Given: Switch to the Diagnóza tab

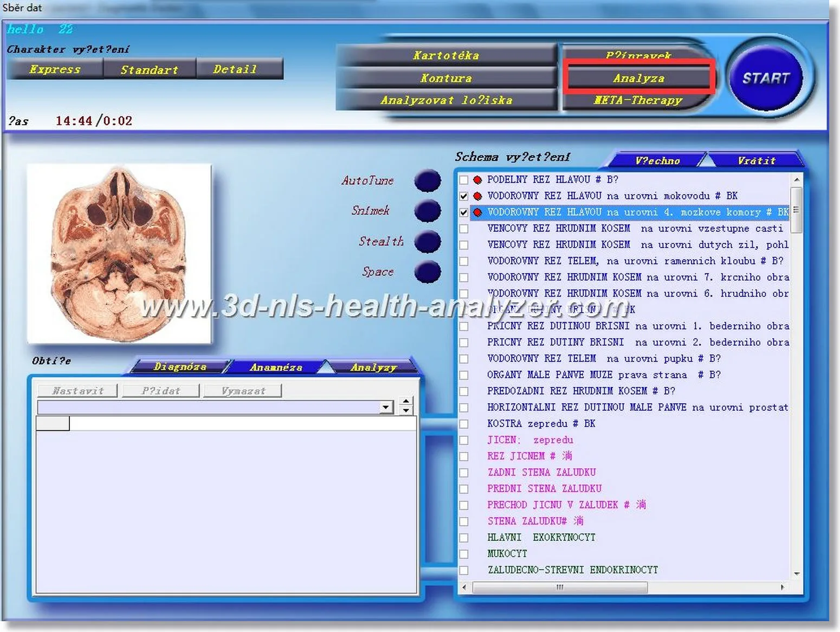Looking at the screenshot, I should pyautogui.click(x=180, y=367).
